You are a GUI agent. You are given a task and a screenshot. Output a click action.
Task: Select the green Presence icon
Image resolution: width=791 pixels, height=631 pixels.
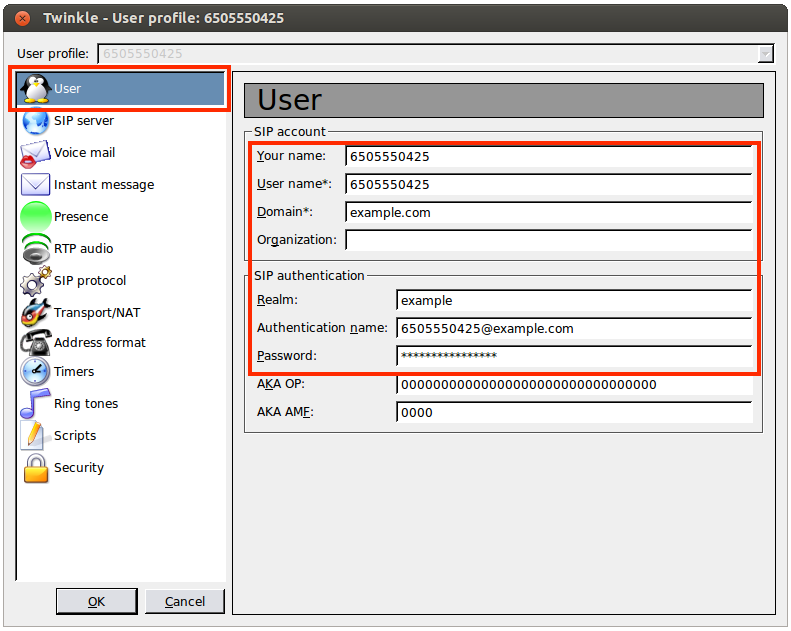[36, 217]
